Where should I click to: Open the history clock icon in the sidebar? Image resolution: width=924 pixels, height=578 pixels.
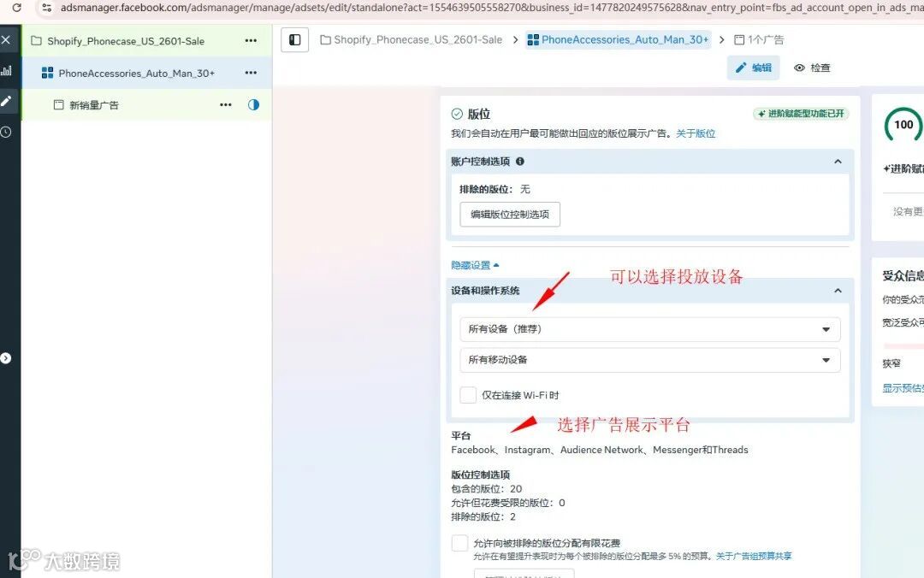click(6, 132)
